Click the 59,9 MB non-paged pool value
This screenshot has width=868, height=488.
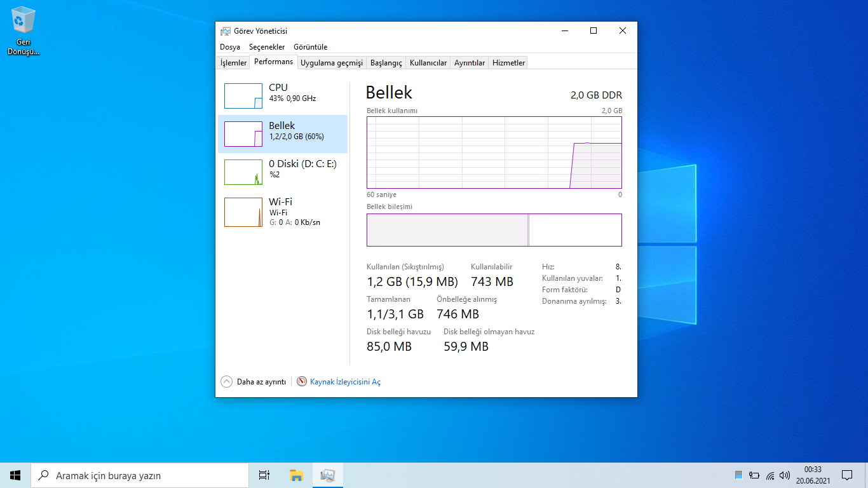466,346
